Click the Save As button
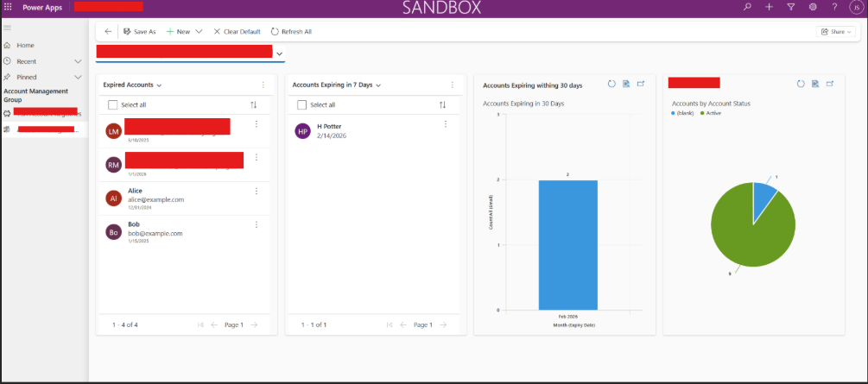 pyautogui.click(x=140, y=32)
